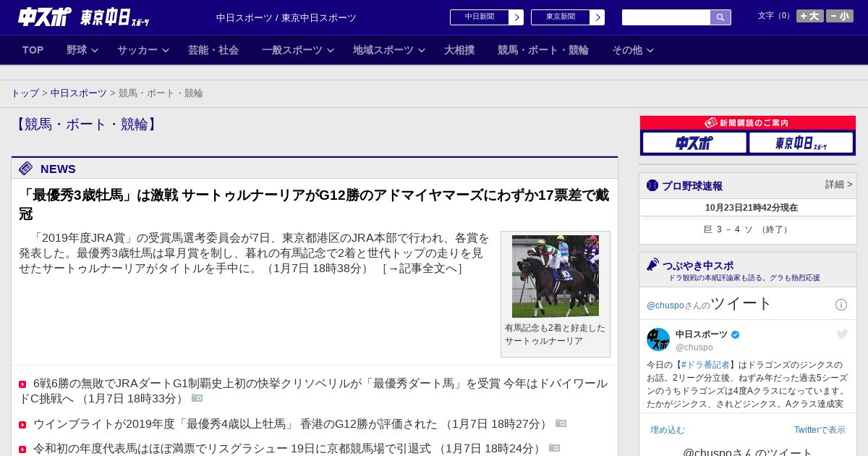
Task: Open the 東京中日新聞 link button
Action: click(568, 17)
